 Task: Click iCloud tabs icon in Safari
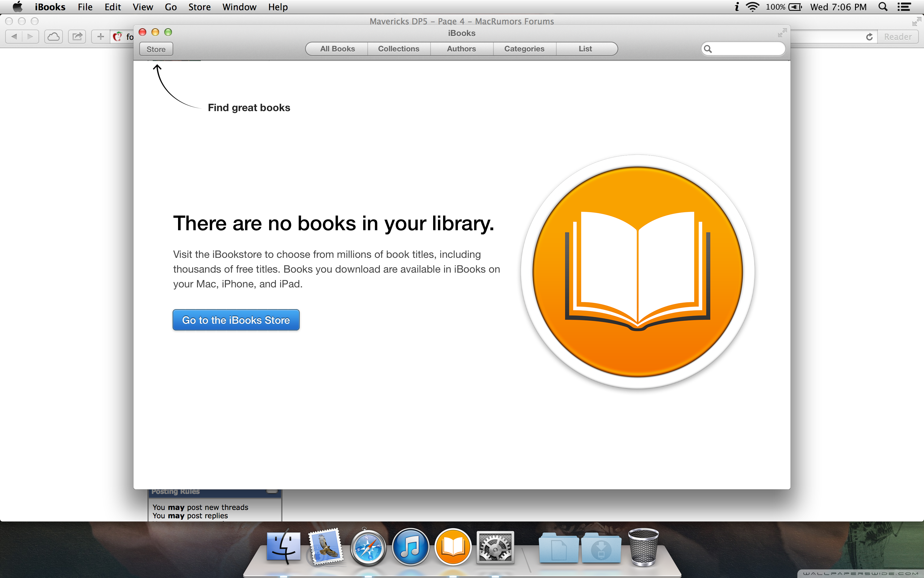pos(54,36)
